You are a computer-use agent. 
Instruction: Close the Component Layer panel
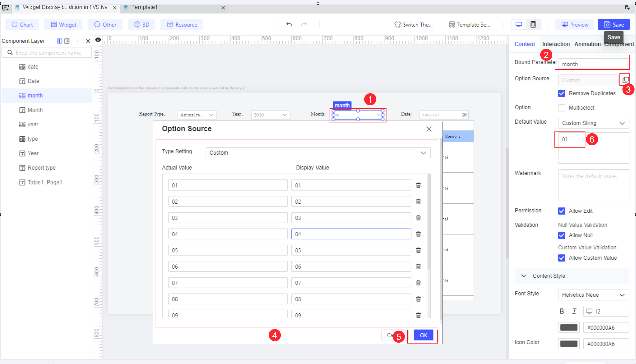(x=88, y=41)
